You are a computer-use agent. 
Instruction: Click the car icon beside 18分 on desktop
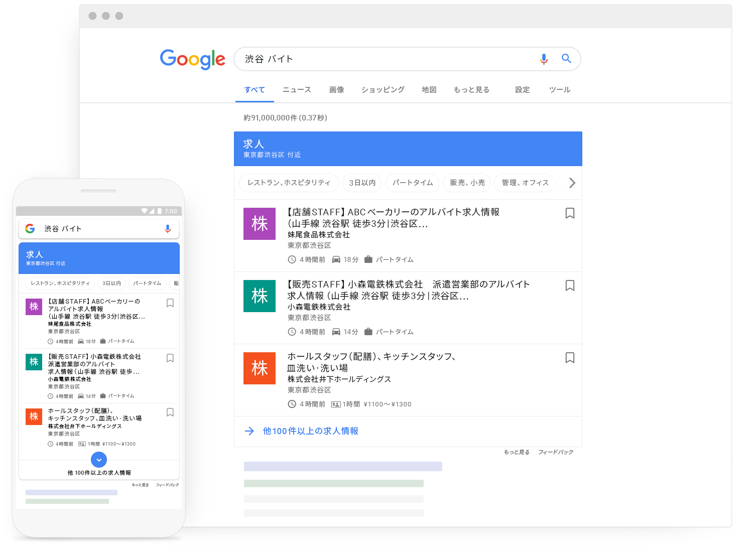pyautogui.click(x=336, y=259)
